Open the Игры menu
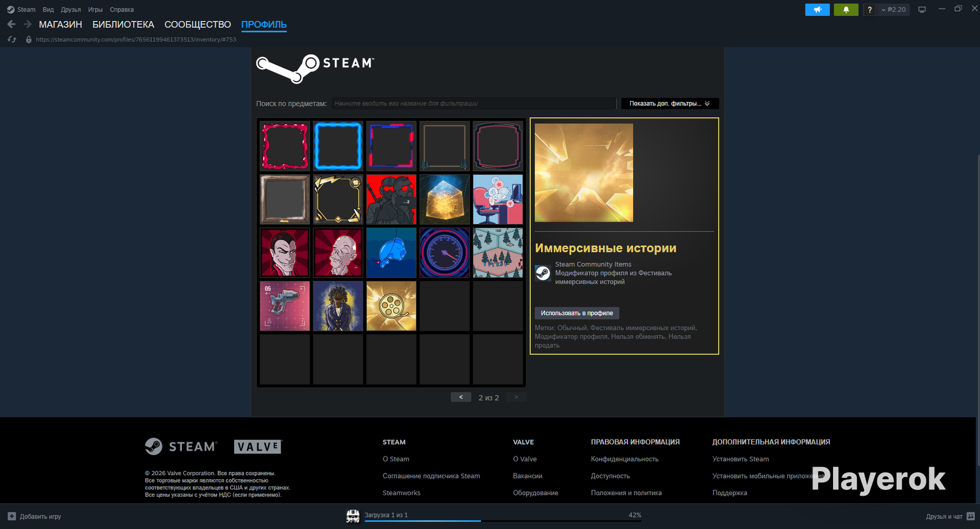980x529 pixels. pos(95,10)
